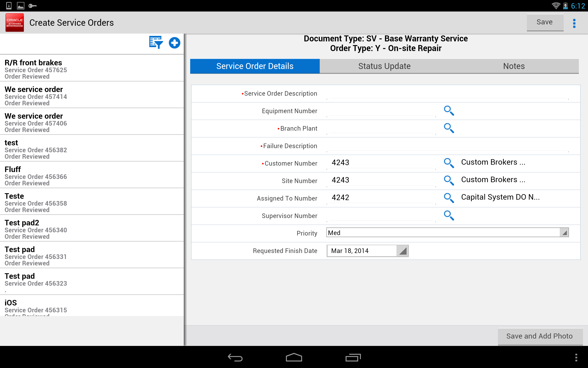Search Branch Plant with magnifier icon
Viewport: 588px width, 368px height.
tap(449, 128)
